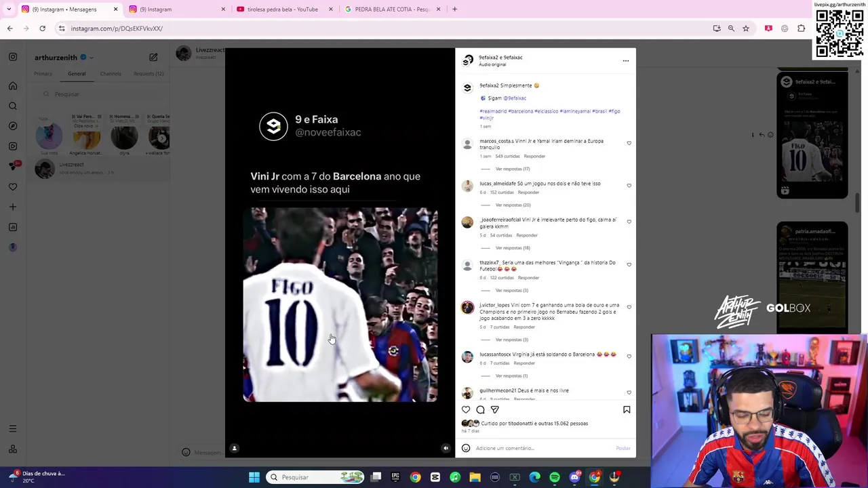Open Explore compass icon in sidebar
This screenshot has width=868, height=488.
13,126
